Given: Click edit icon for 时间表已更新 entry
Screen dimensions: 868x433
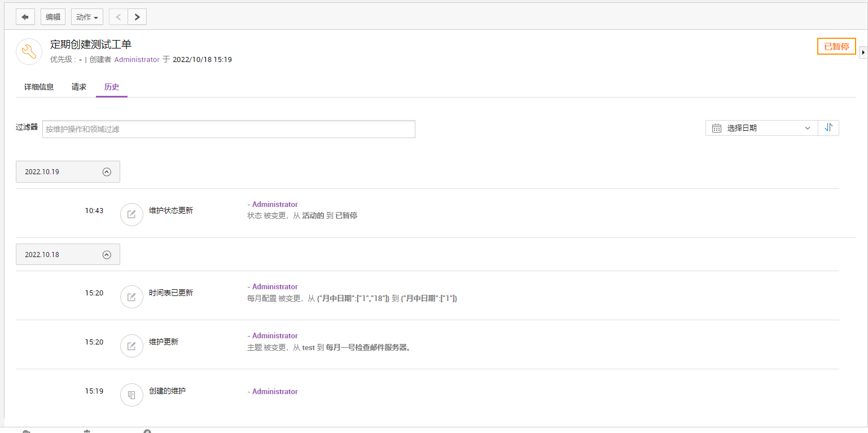Looking at the screenshot, I should tap(131, 297).
